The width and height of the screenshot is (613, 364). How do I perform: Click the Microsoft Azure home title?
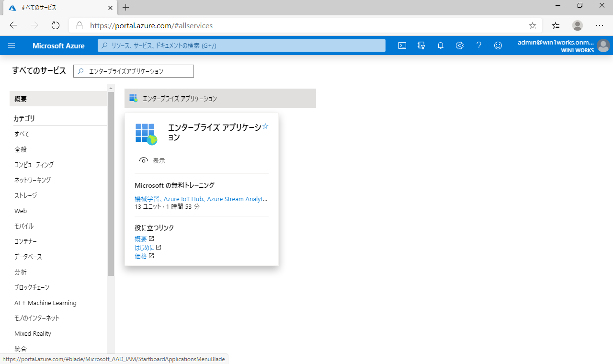point(58,46)
